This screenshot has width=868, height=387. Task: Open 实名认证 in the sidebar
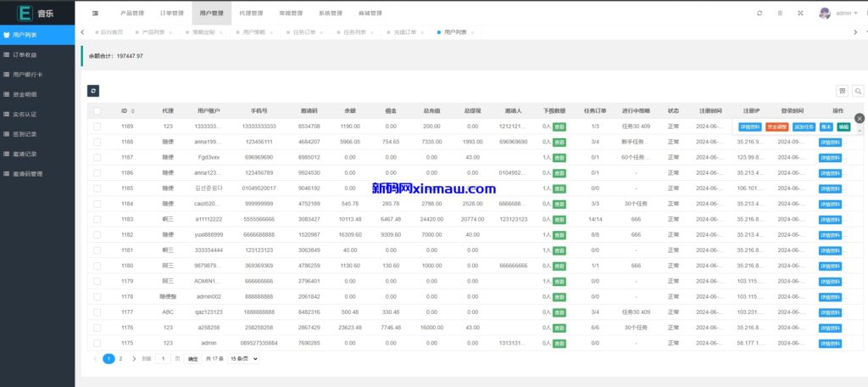coord(37,115)
